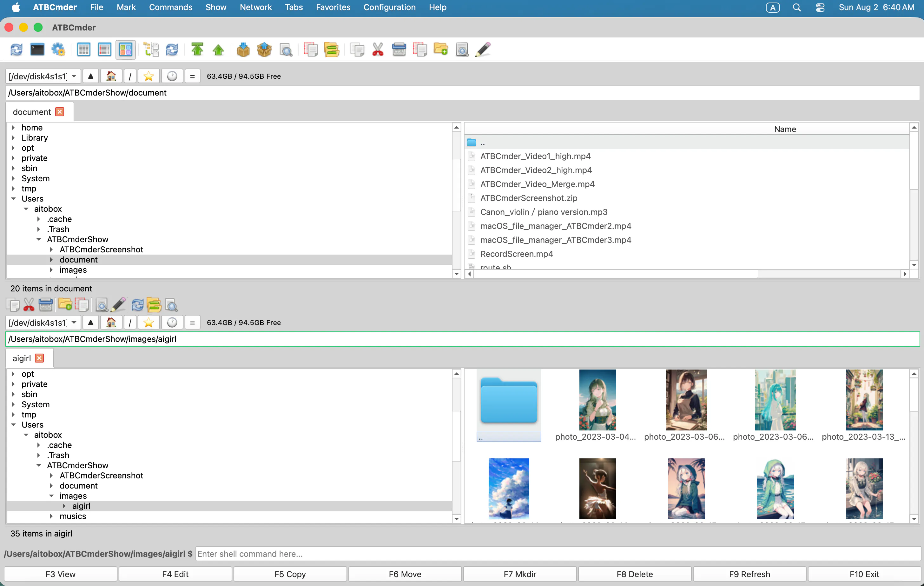This screenshot has width=924, height=586.
Task: Collapse images folder in lower tree
Action: (x=51, y=496)
